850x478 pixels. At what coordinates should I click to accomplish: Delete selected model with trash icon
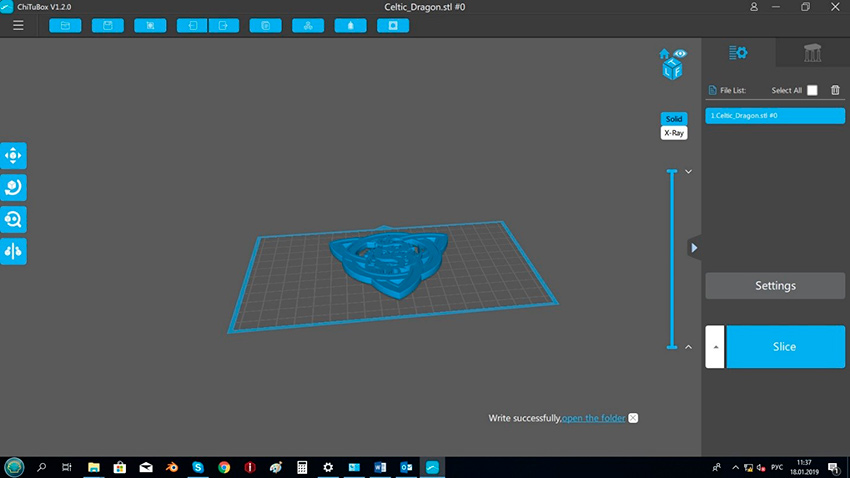(x=835, y=90)
